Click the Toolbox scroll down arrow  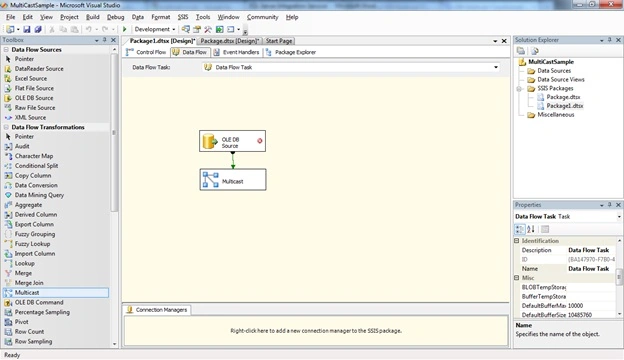(x=115, y=344)
